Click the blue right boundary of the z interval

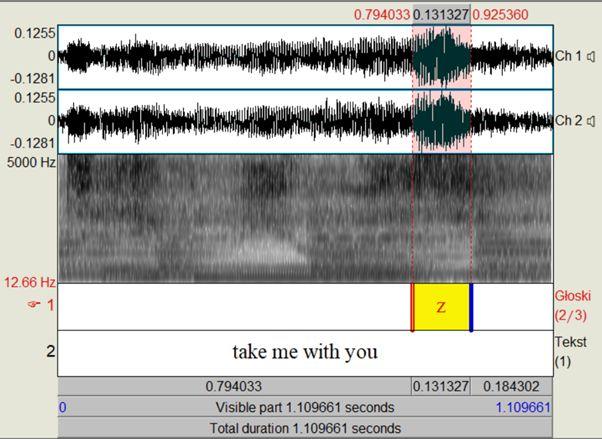[x=470, y=307]
